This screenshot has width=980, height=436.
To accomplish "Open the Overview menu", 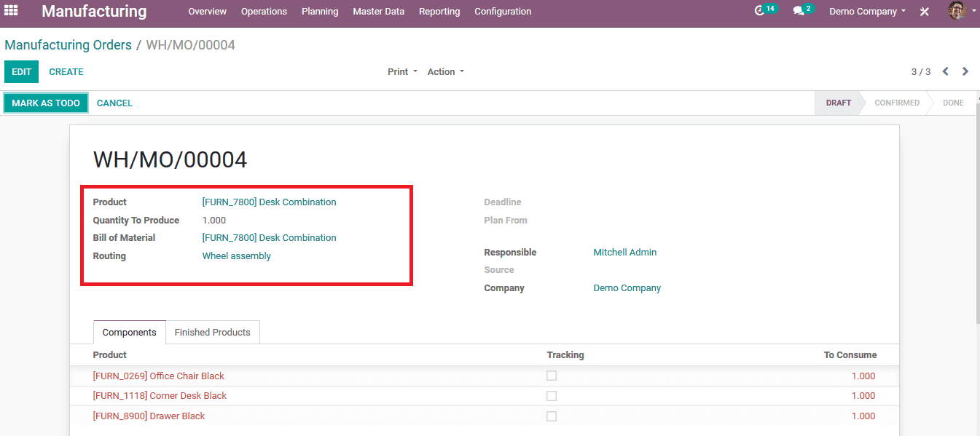I will pyautogui.click(x=207, y=12).
